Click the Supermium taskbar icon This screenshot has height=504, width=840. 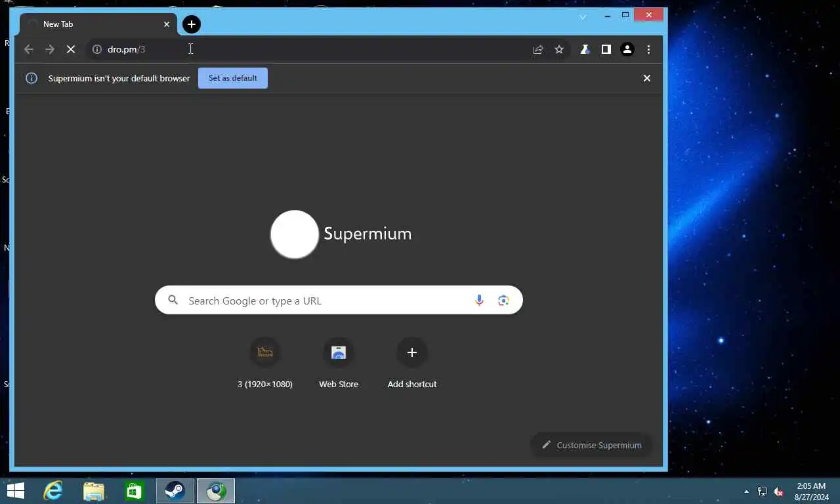tap(216, 491)
